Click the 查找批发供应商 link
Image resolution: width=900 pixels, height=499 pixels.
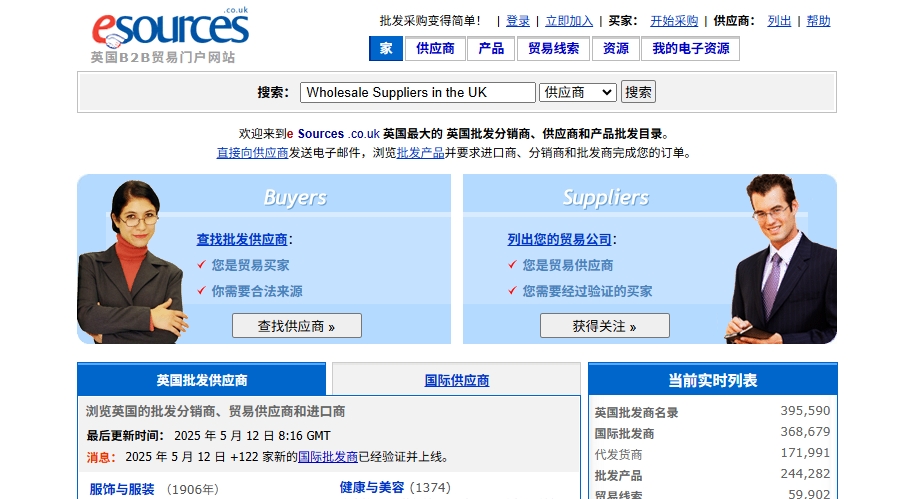(x=242, y=239)
